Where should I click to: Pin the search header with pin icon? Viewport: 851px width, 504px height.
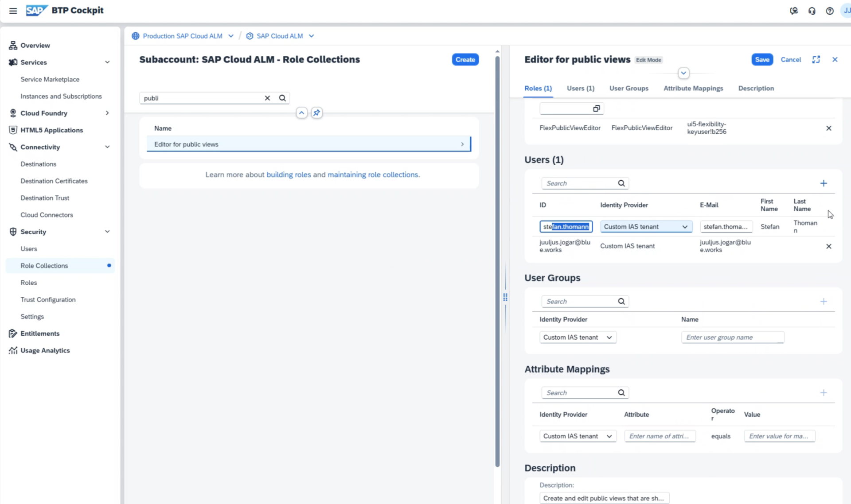click(316, 113)
